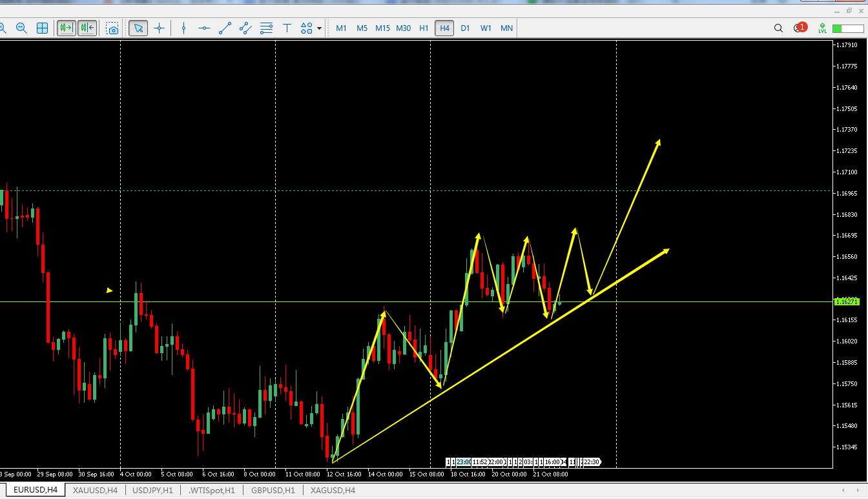This screenshot has height=499, width=868.
Task: Open the search magnifier
Action: [x=778, y=28]
